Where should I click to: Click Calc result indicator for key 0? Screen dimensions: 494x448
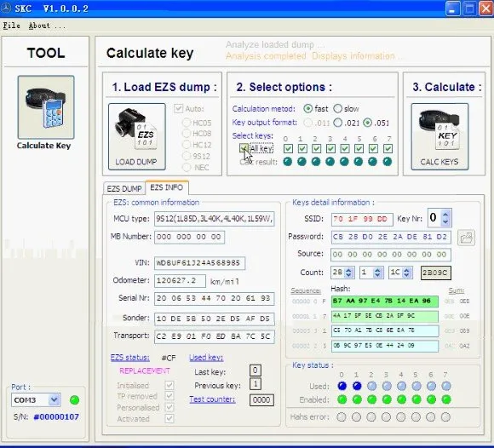[x=287, y=162]
